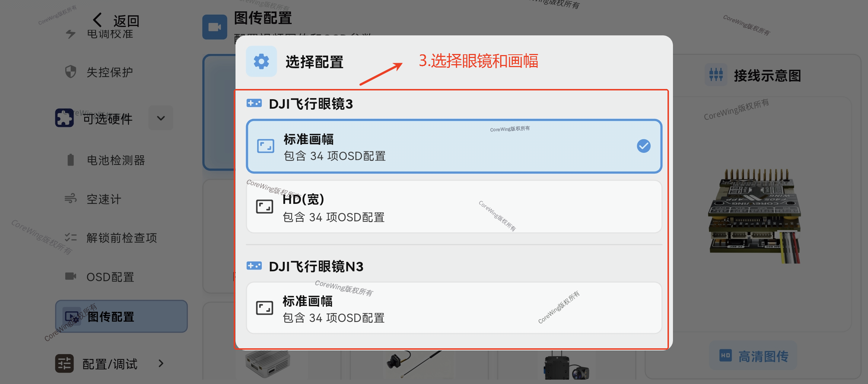This screenshot has width=868, height=384.
Task: Click the sliders icon for 配置/调试
Action: click(65, 363)
